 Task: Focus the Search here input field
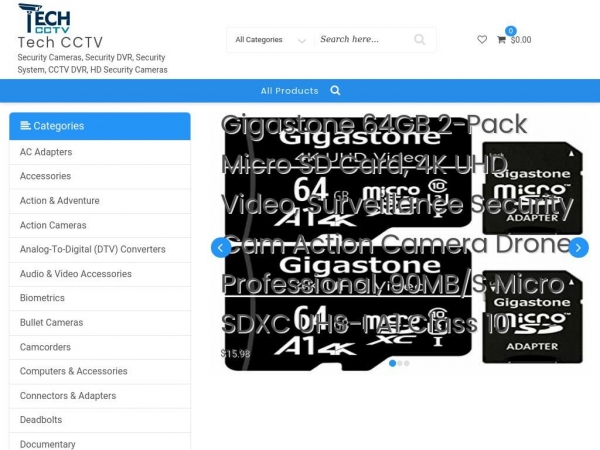tap(364, 39)
